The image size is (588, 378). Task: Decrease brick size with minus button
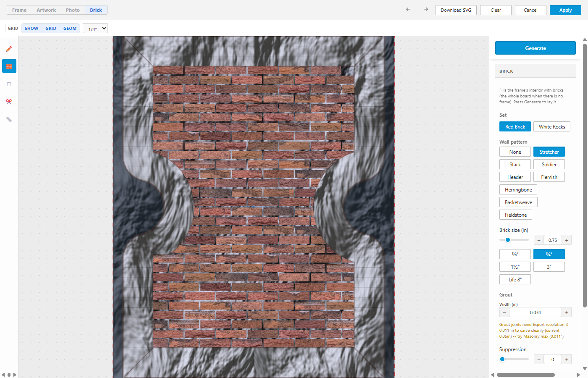pos(539,240)
